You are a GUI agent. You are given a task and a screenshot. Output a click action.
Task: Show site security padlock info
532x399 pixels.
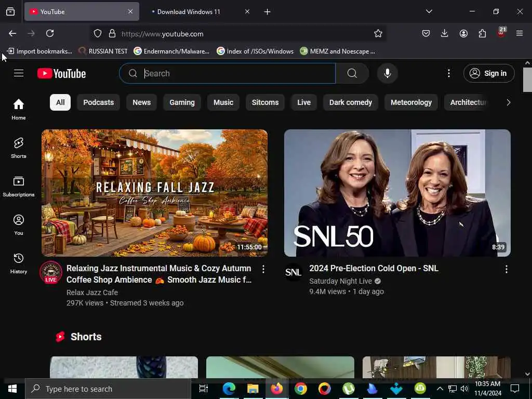[112, 33]
